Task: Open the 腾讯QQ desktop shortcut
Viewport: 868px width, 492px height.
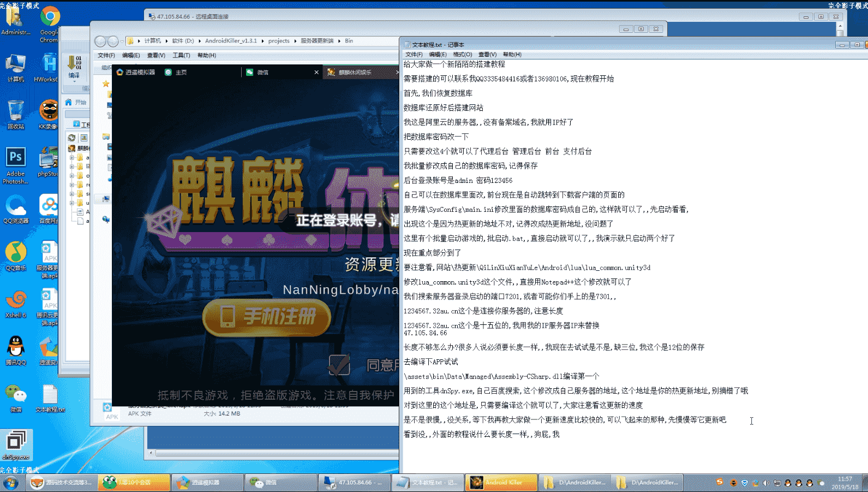Action: tap(15, 351)
